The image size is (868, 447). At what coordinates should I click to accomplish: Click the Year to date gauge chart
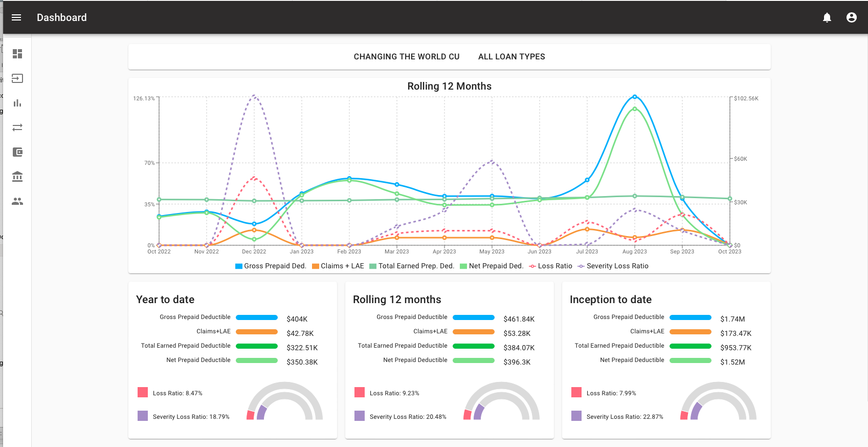tap(284, 401)
